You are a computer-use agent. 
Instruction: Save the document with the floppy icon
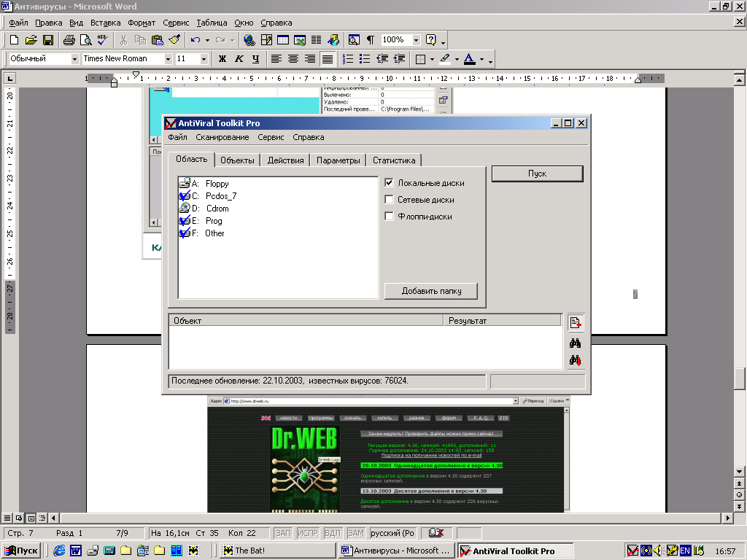click(47, 40)
